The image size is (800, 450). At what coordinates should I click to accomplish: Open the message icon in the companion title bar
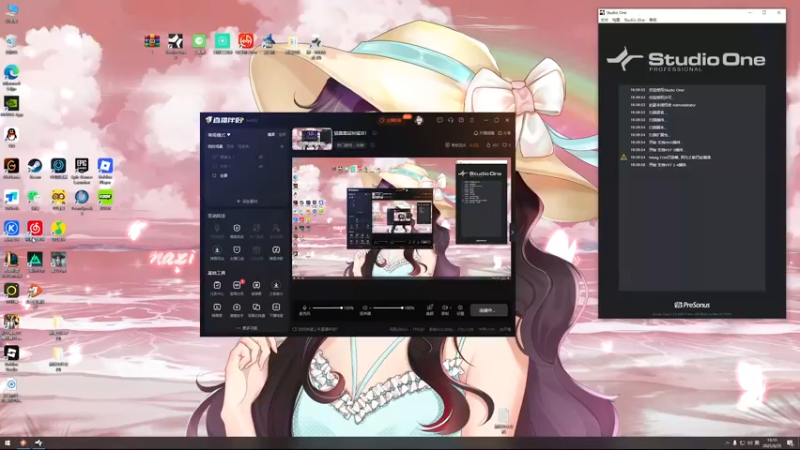tap(439, 120)
